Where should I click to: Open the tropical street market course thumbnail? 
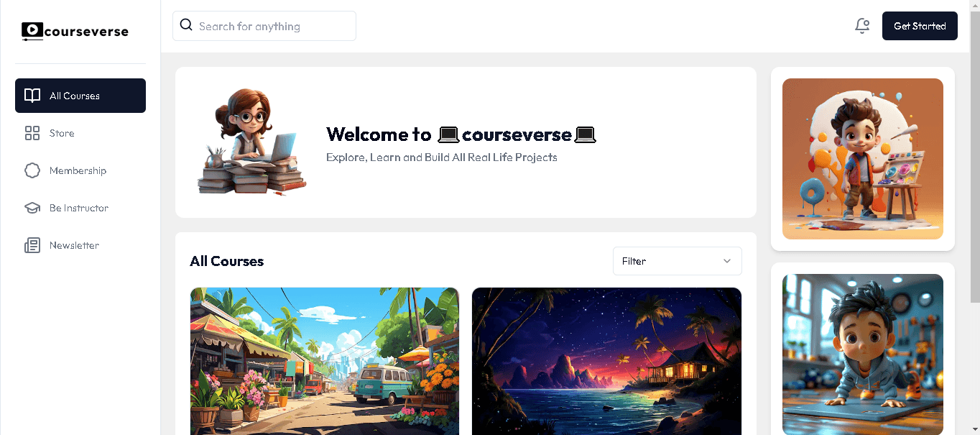click(x=325, y=361)
